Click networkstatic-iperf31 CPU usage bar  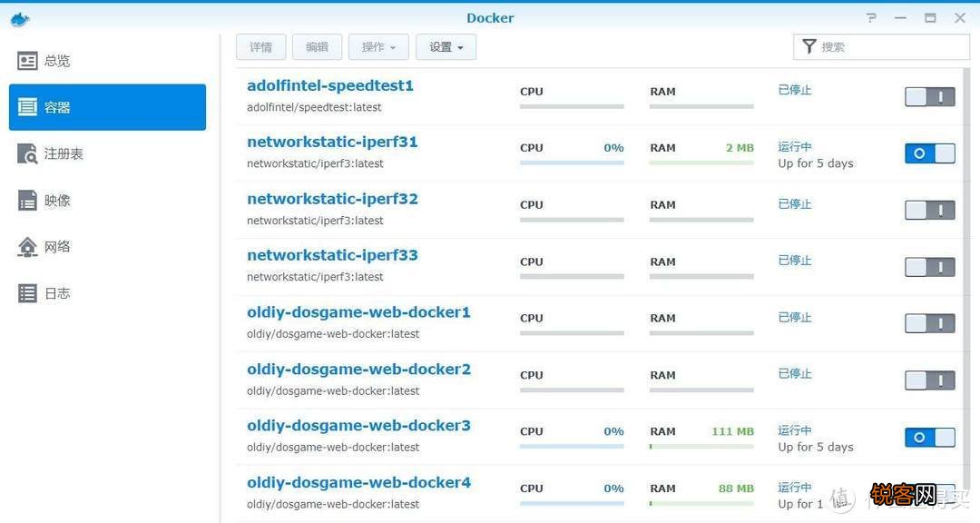click(572, 163)
